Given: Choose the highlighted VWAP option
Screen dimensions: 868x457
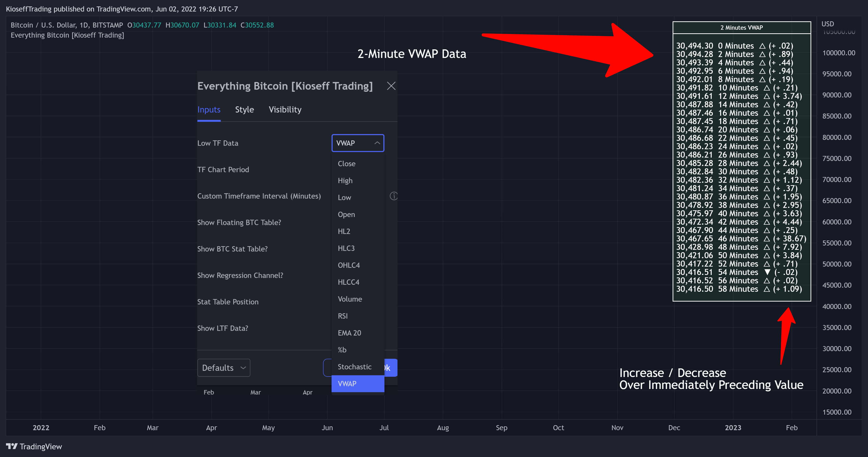Looking at the screenshot, I should [358, 383].
